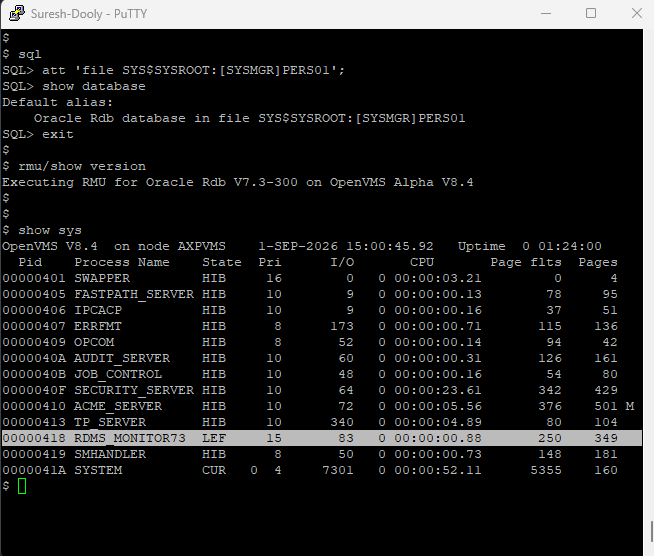Click the date '1-SEP-2026' in header
This screenshot has width=654, height=556.
(x=298, y=246)
